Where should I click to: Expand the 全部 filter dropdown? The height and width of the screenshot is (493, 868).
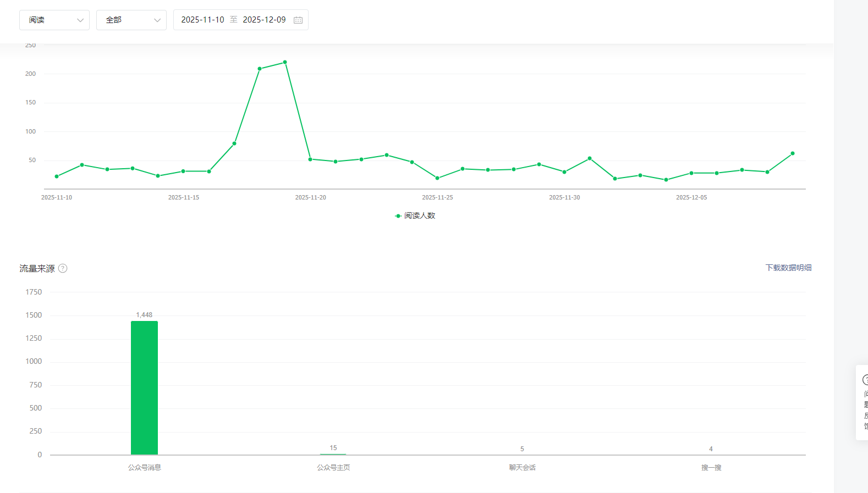pos(131,20)
